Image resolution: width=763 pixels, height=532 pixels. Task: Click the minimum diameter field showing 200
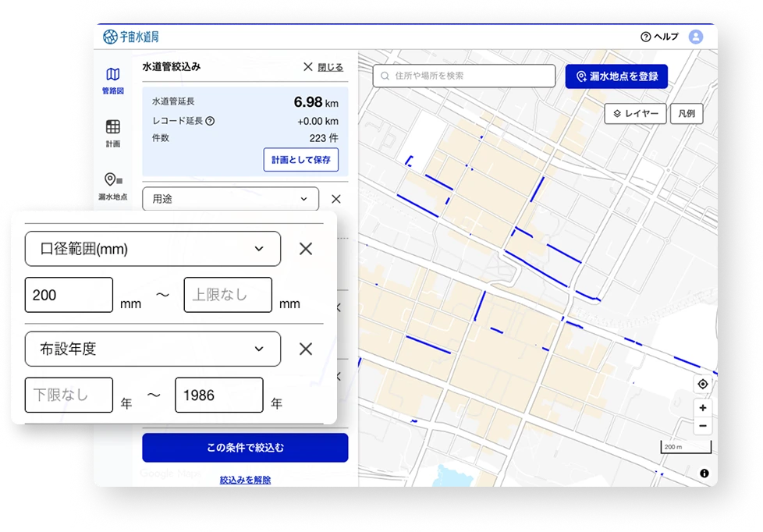coord(69,295)
